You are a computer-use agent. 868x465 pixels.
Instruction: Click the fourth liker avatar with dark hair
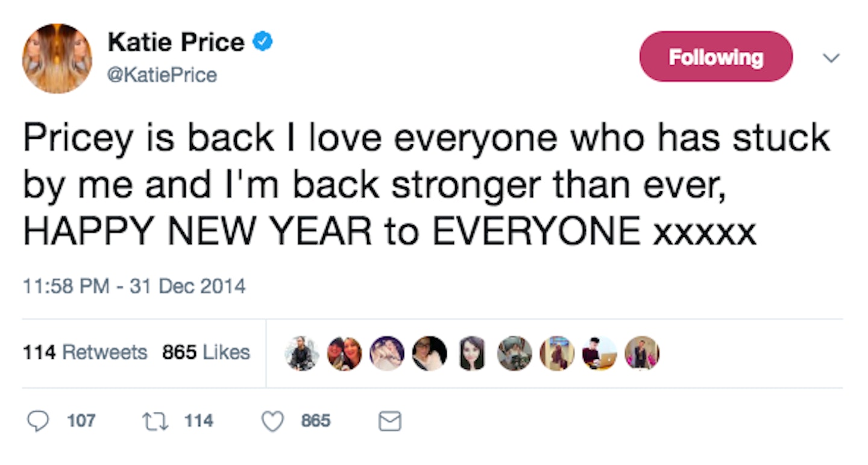coord(430,353)
